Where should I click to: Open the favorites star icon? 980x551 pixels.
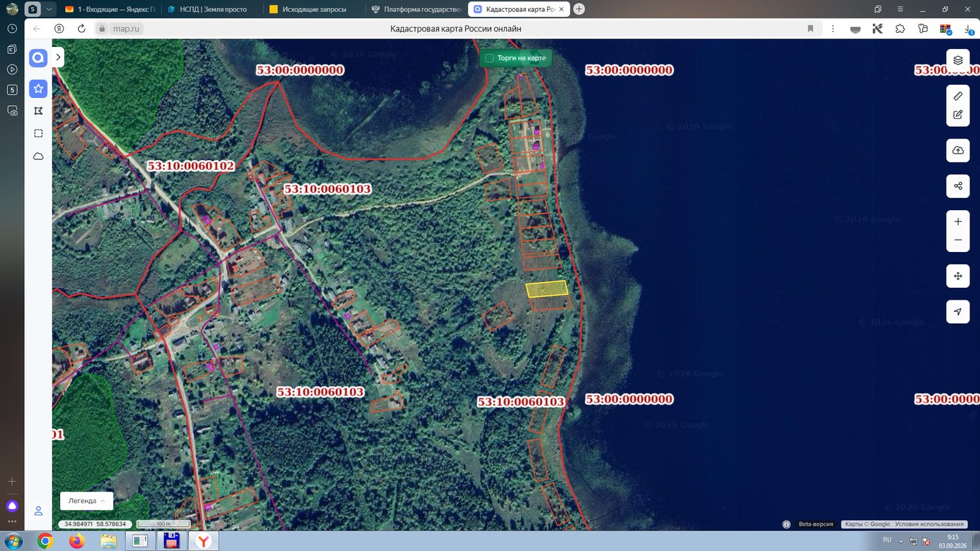coord(39,89)
